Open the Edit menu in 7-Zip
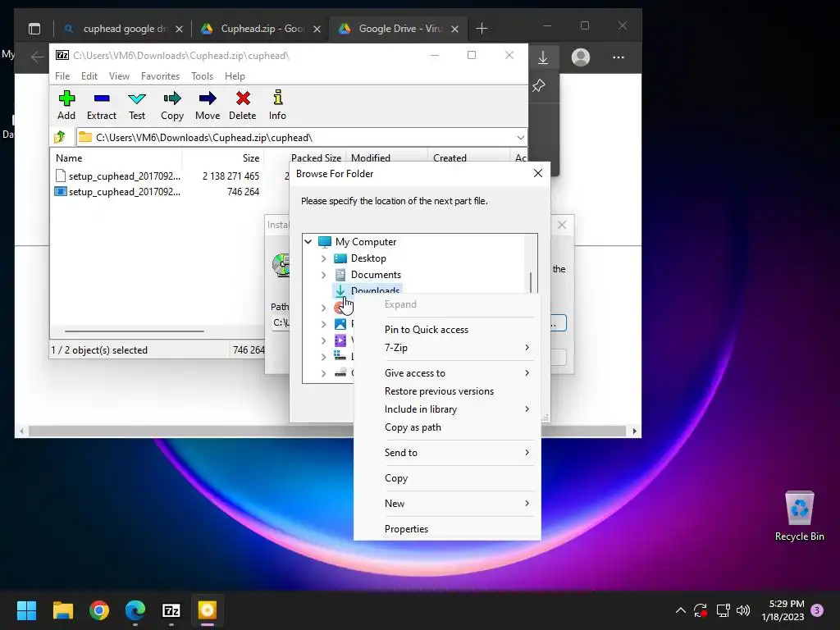Image resolution: width=840 pixels, height=630 pixels. pos(89,76)
